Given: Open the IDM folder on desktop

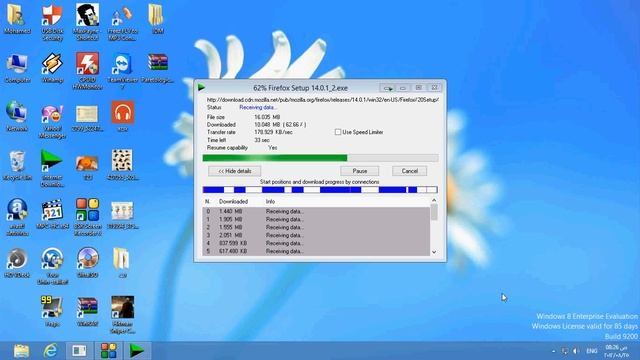Looking at the screenshot, I should point(158,19).
